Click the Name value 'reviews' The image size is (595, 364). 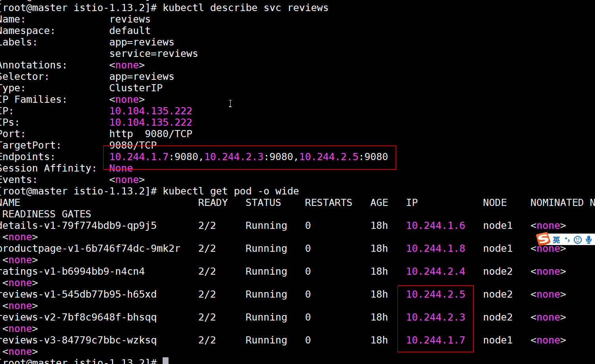130,19
